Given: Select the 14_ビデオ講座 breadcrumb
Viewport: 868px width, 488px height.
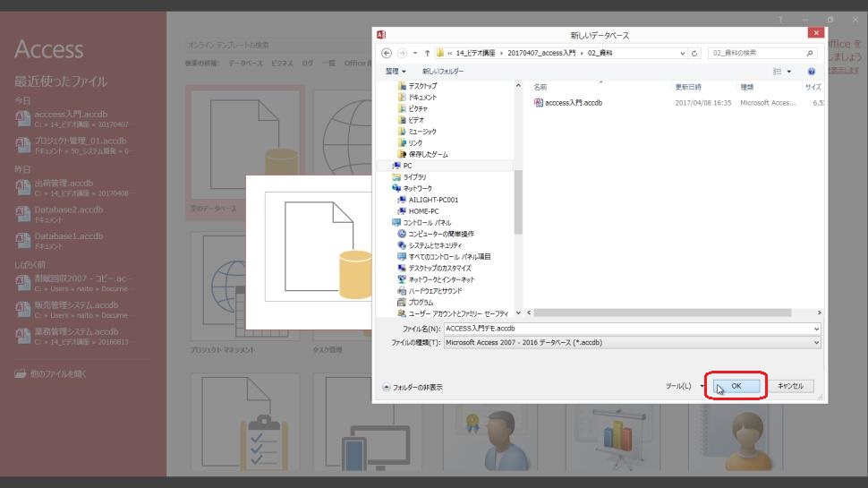Looking at the screenshot, I should (x=475, y=53).
